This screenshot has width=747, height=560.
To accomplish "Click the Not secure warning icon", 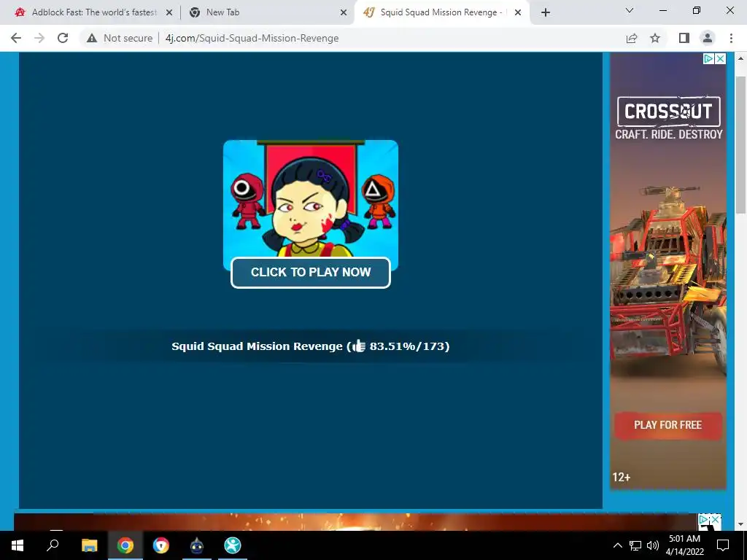I will pos(91,38).
